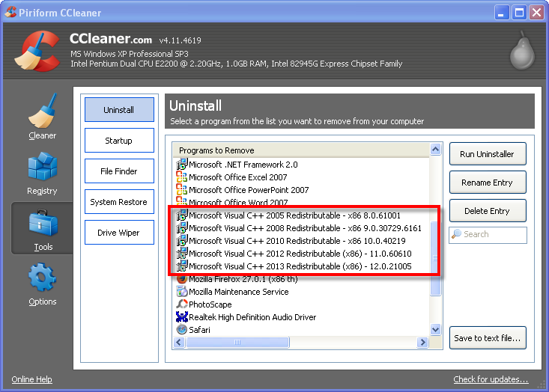Click the Safari compass icon

tap(182, 329)
